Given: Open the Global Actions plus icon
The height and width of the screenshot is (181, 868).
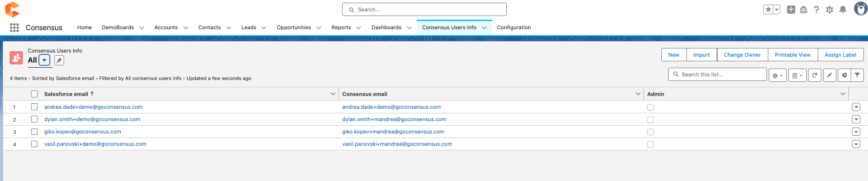Looking at the screenshot, I should 791,10.
